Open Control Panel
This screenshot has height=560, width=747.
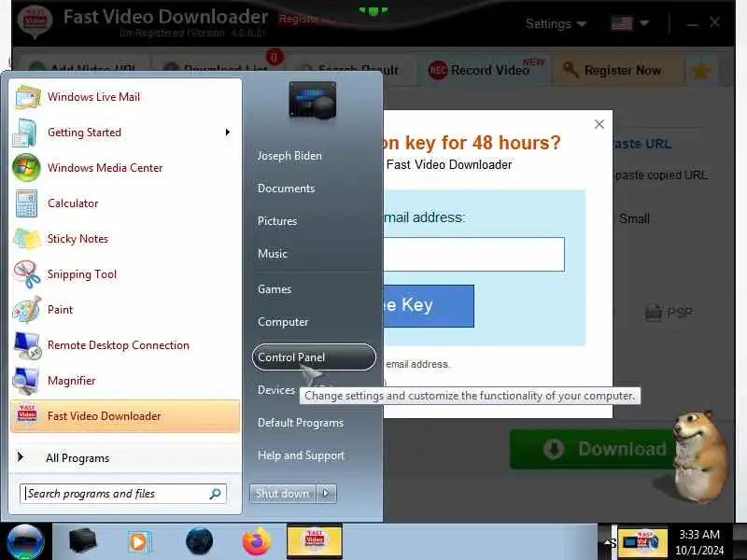314,357
